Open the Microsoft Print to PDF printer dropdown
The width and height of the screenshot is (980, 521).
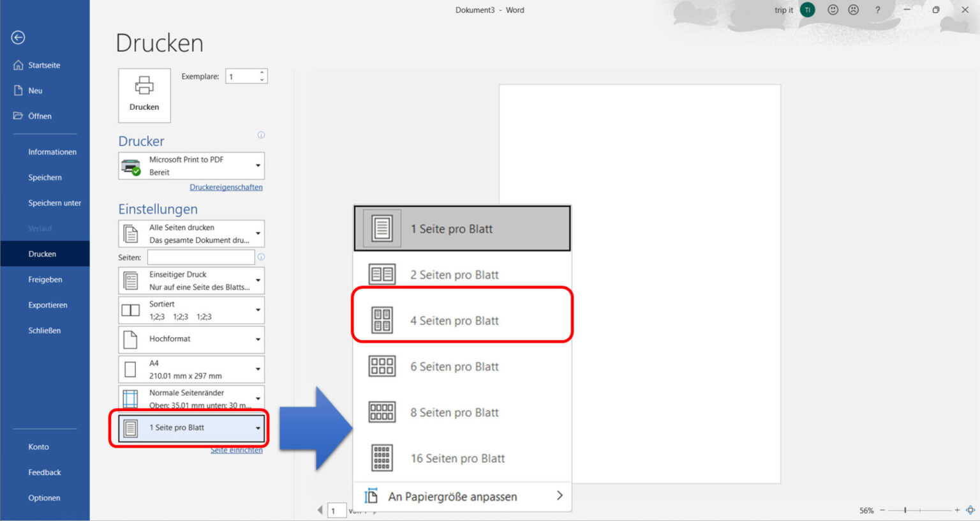coord(191,166)
